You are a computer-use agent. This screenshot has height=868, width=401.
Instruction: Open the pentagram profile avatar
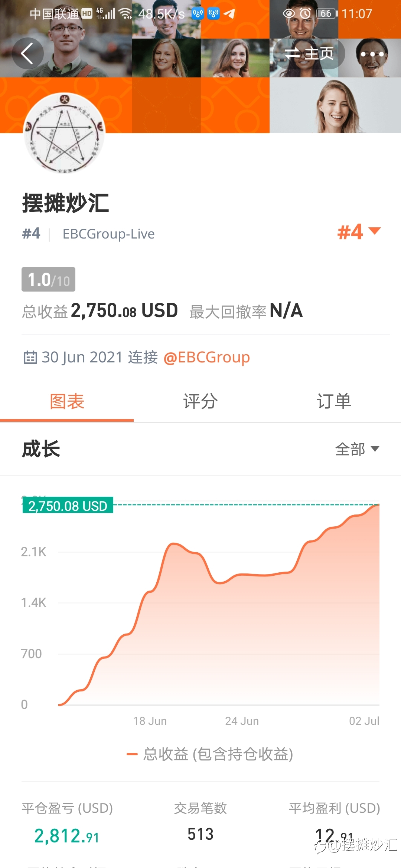pos(65,133)
